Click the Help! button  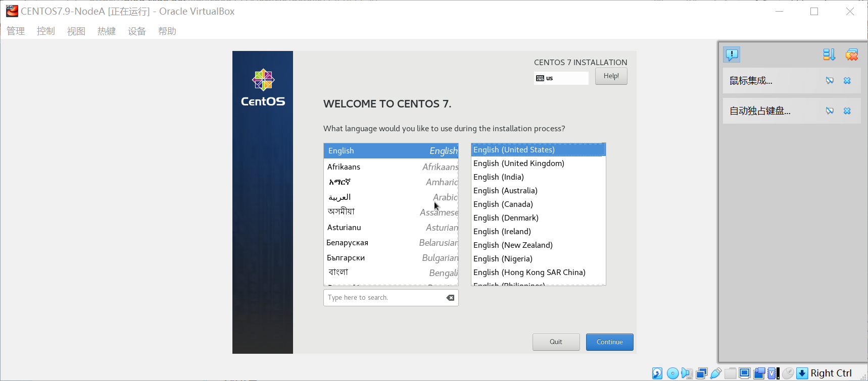611,76
